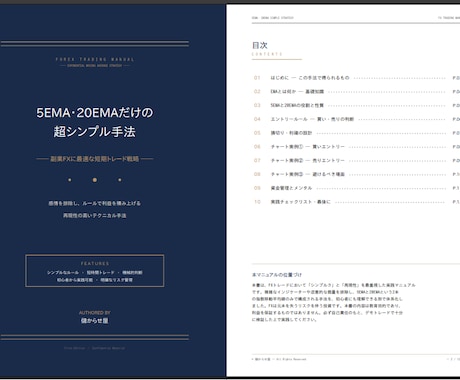Click the cover title line "超シンプル手法"
The width and height of the screenshot is (460, 380).
click(x=95, y=131)
